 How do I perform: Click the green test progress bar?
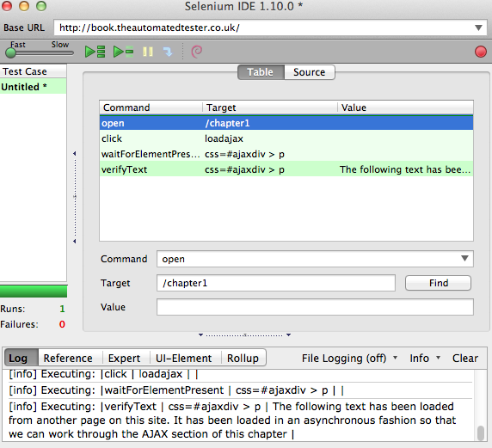click(34, 292)
